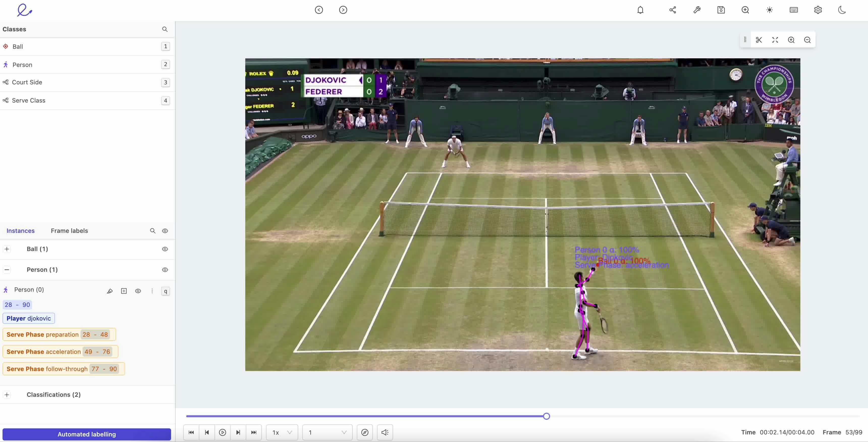Click Serve Phase preparation 28-48 tag

coord(59,334)
